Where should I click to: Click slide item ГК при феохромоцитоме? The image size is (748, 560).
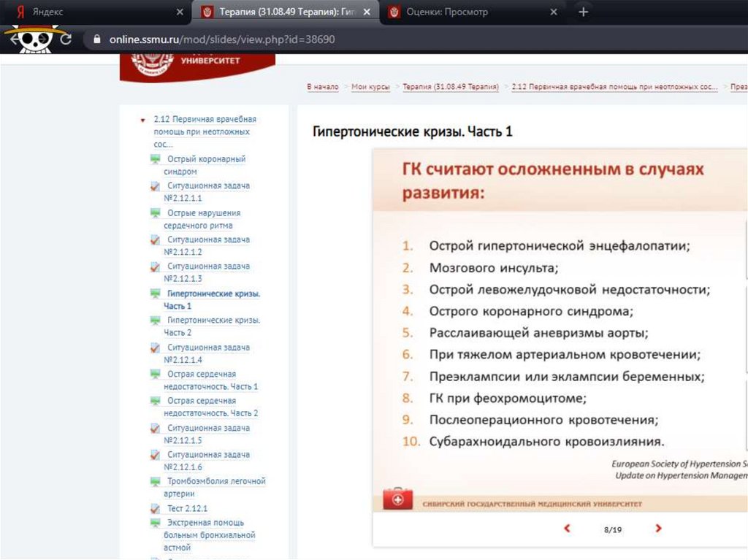tap(508, 398)
